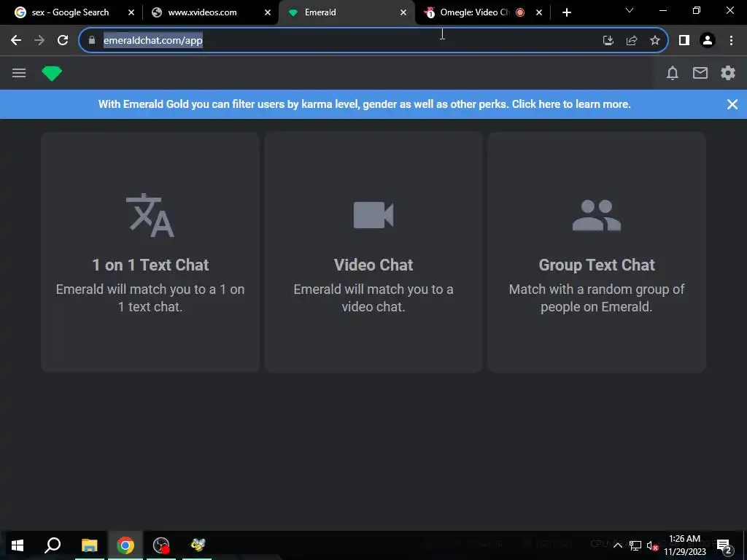
Task: Open OBS Studio from taskbar
Action: point(161,545)
